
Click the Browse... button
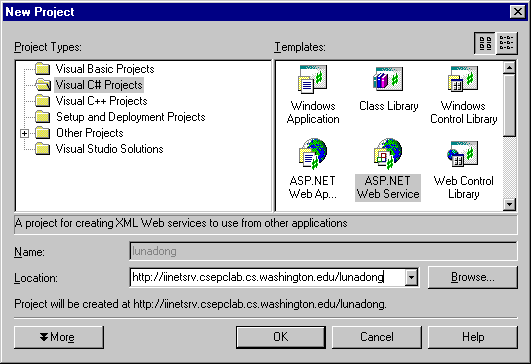coord(473,278)
